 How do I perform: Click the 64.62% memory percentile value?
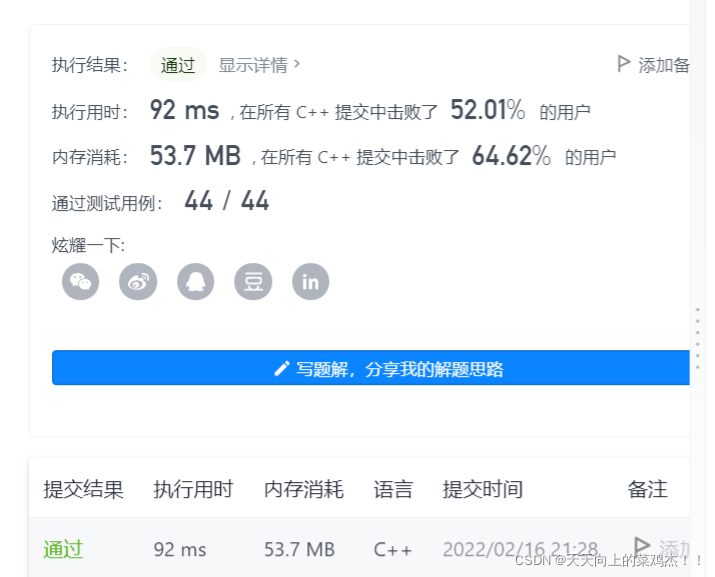[x=511, y=156]
